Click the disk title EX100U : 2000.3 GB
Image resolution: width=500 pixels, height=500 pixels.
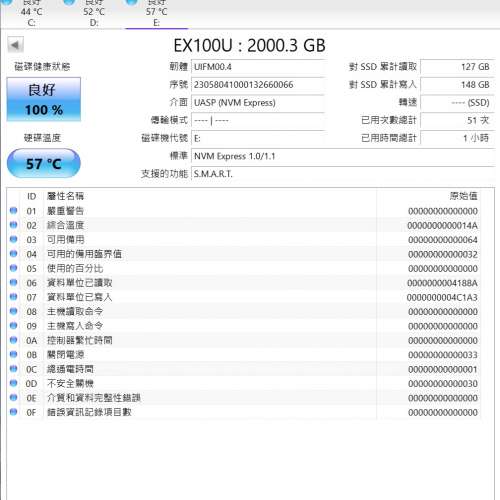point(249,45)
